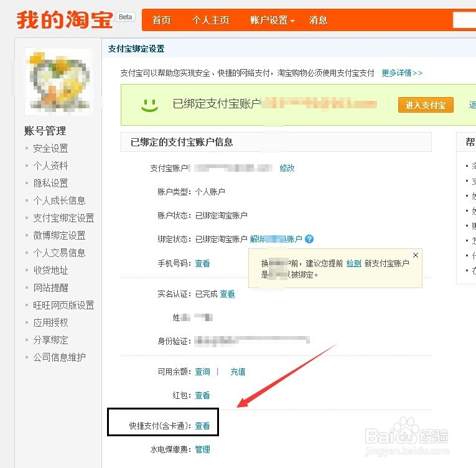This screenshot has height=468, width=476.
Task: Go to the 首页 tab
Action: click(x=162, y=21)
